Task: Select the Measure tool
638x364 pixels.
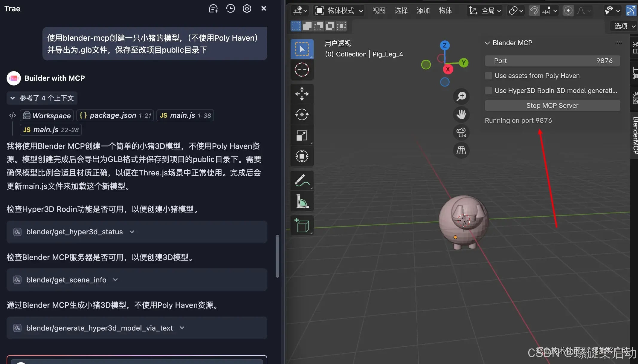Action: pyautogui.click(x=302, y=201)
